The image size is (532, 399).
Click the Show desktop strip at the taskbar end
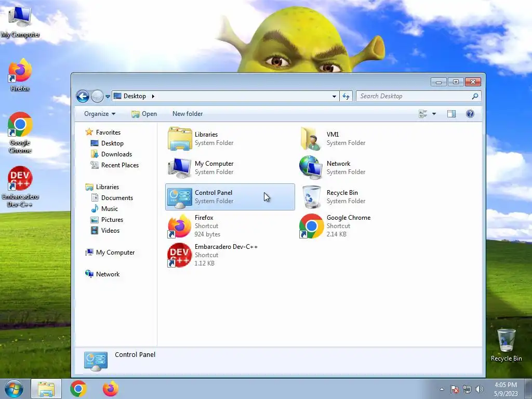click(x=528, y=389)
